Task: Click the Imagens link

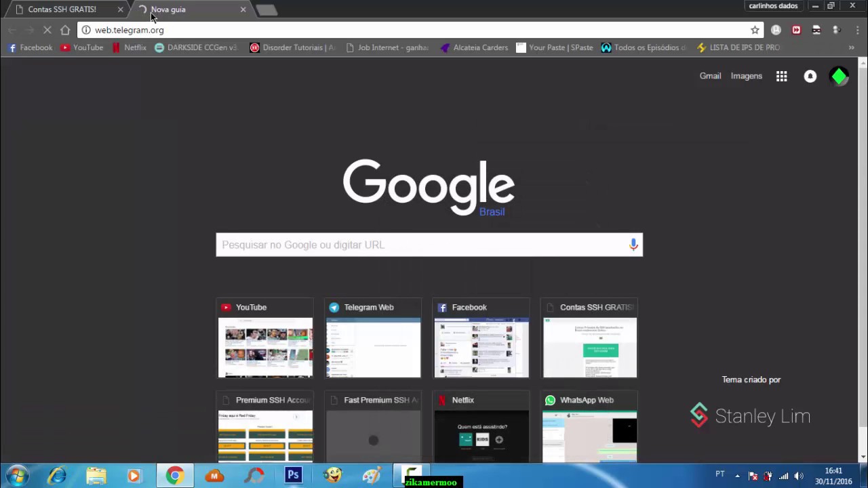Action: click(x=746, y=76)
